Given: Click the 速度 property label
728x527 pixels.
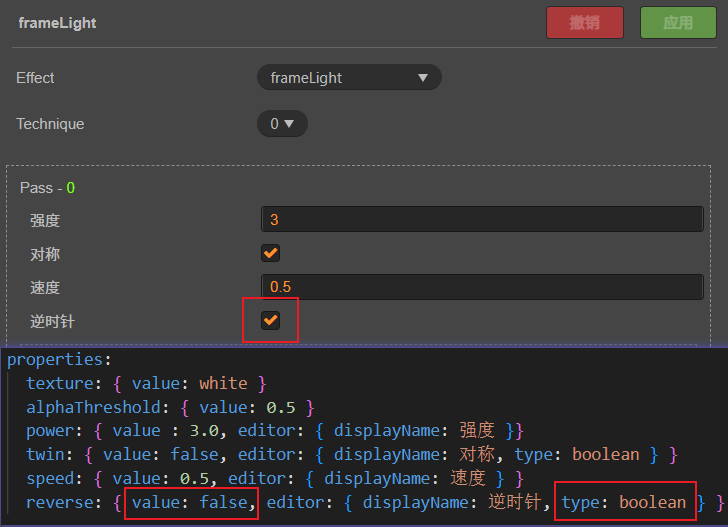Looking at the screenshot, I should (x=45, y=287).
